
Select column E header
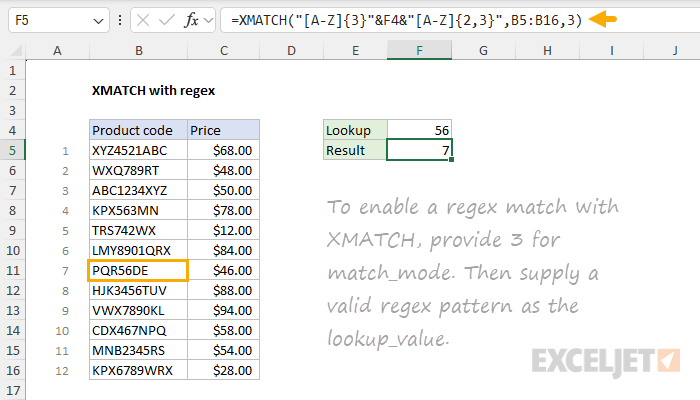[x=355, y=50]
